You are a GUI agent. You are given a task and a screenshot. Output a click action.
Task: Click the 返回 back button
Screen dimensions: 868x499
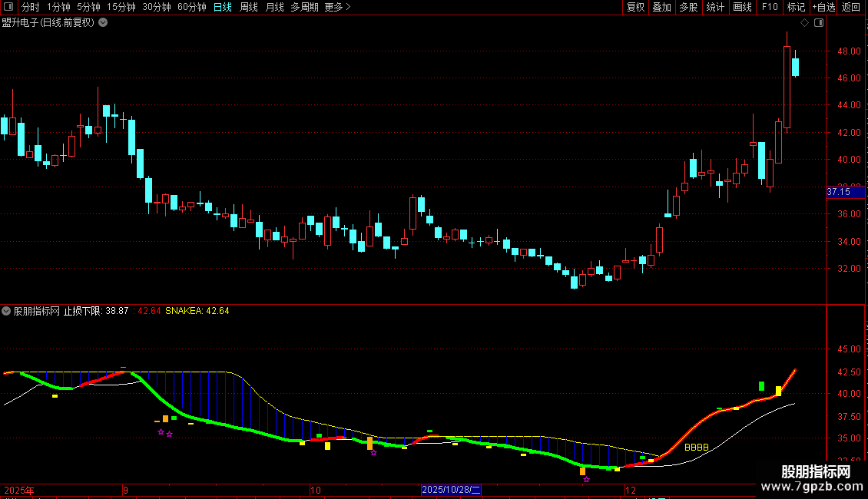[851, 7]
